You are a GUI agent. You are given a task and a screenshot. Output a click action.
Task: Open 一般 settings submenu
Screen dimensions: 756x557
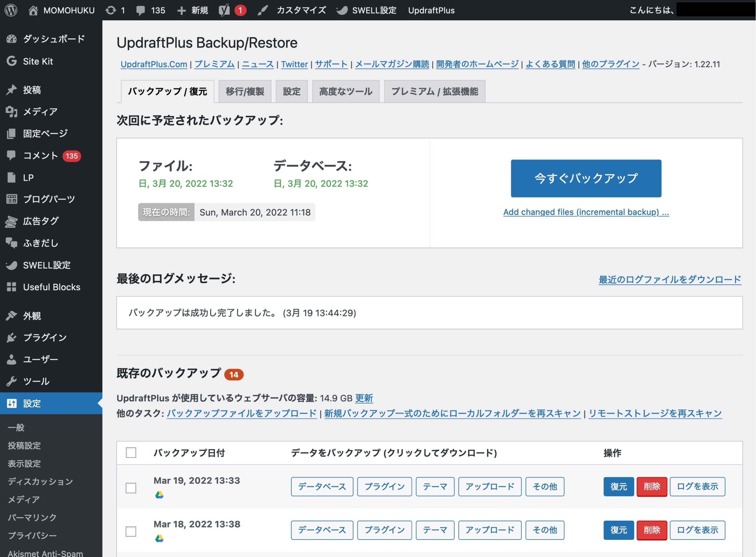tap(16, 428)
